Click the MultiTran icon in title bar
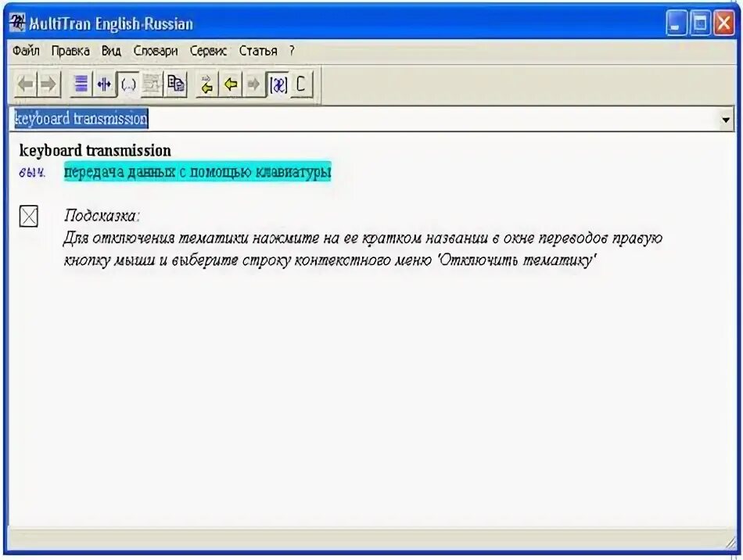This screenshot has height=560, width=743. (17, 23)
